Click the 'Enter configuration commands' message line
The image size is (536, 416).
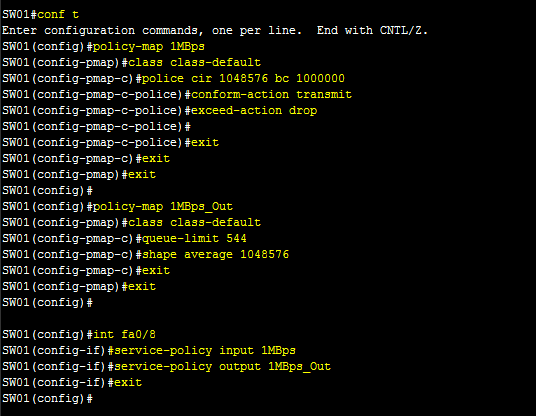pos(215,30)
